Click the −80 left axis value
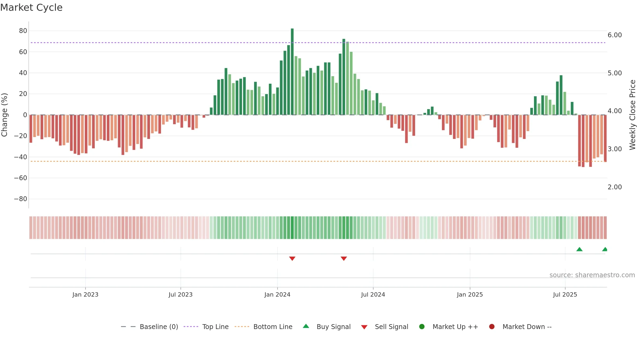Viewport: 644px width, 362px height. coord(21,199)
